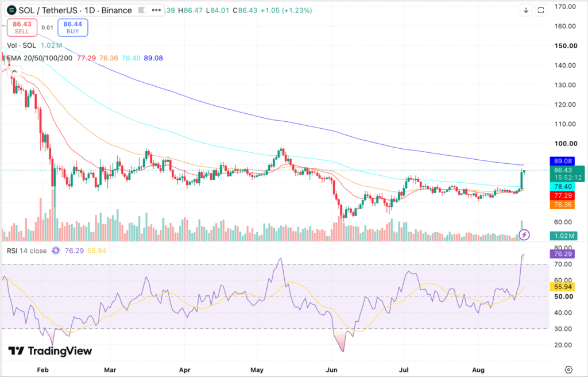Click the May label on time axis
The height and width of the screenshot is (377, 588).
pos(257,370)
